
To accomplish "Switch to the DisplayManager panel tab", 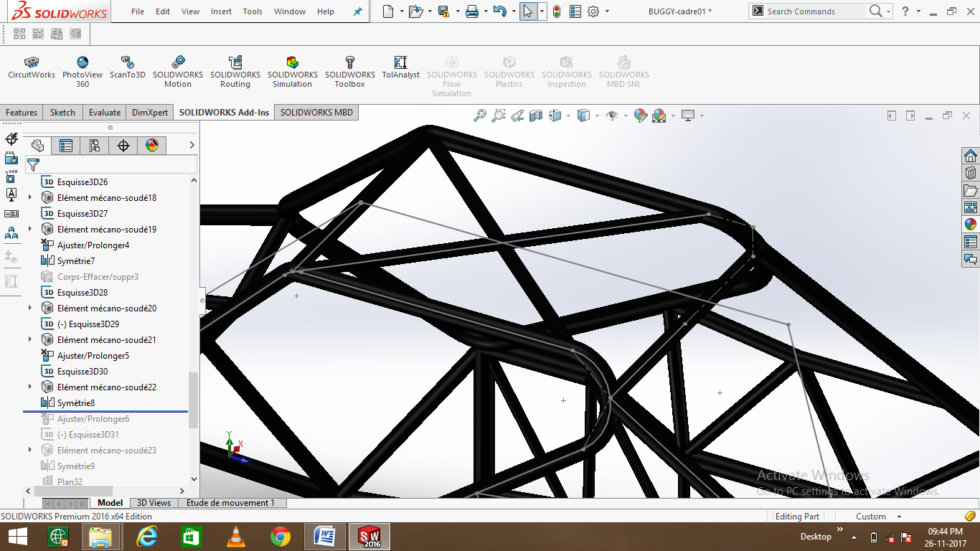I will click(151, 146).
